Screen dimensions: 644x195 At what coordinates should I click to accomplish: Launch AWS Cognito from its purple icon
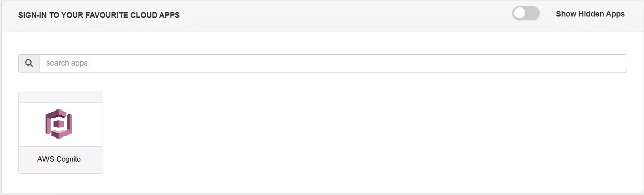click(59, 124)
